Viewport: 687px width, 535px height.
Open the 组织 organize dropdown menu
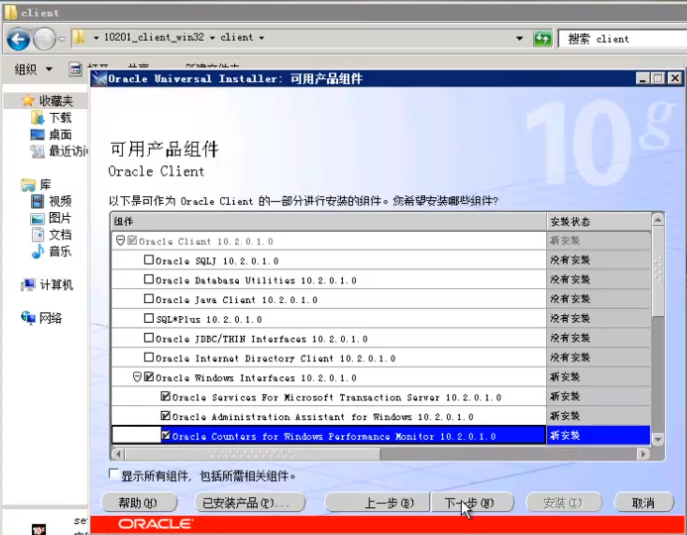point(33,69)
